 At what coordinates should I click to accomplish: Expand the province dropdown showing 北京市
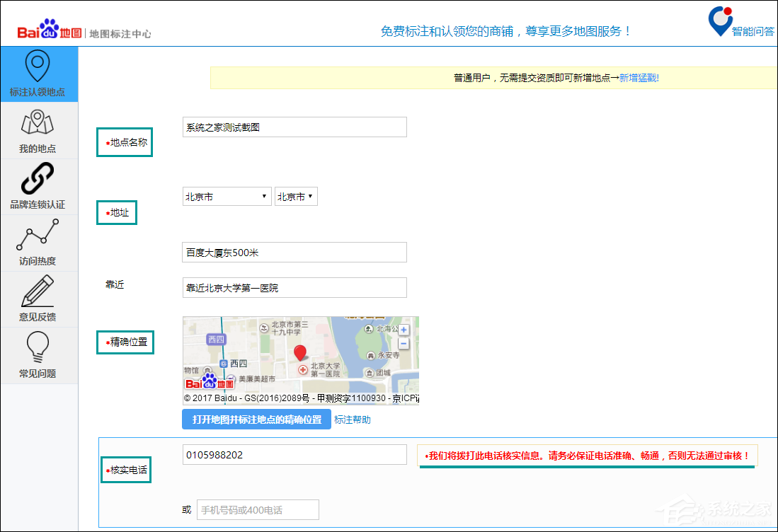(227, 196)
